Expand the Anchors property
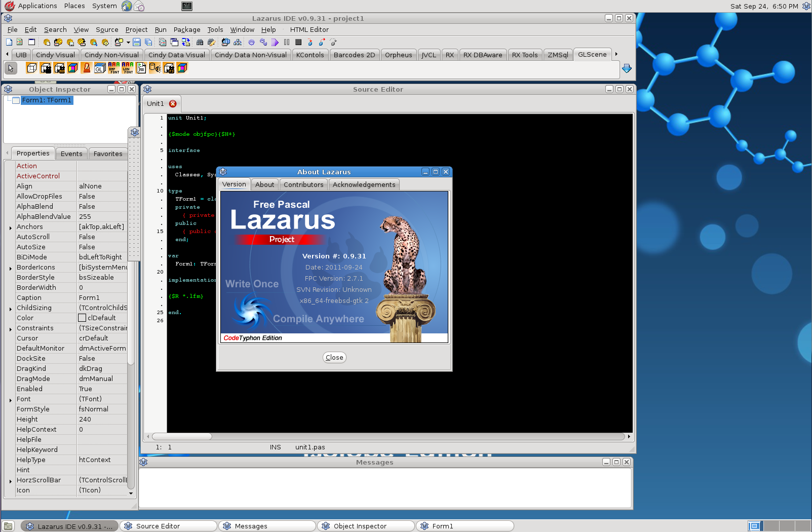Viewport: 812px width, 532px height. (11, 227)
